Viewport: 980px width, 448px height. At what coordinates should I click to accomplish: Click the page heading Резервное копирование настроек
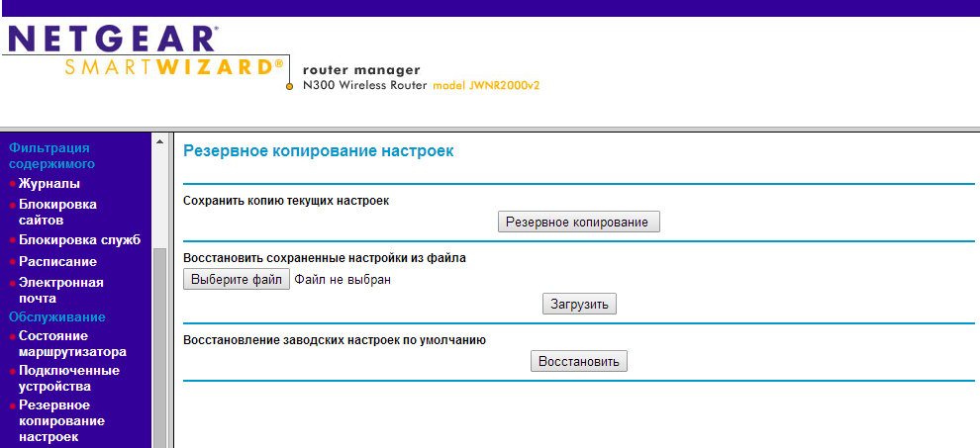tap(318, 151)
